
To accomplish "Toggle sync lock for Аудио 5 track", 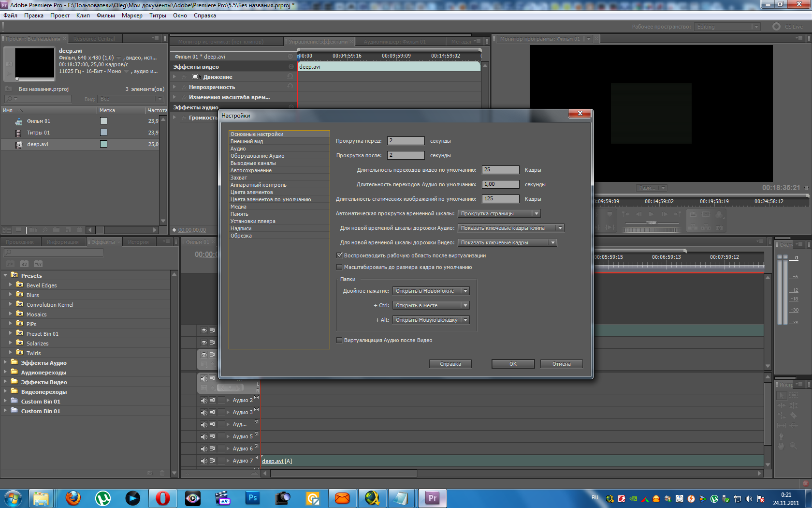I will 212,436.
